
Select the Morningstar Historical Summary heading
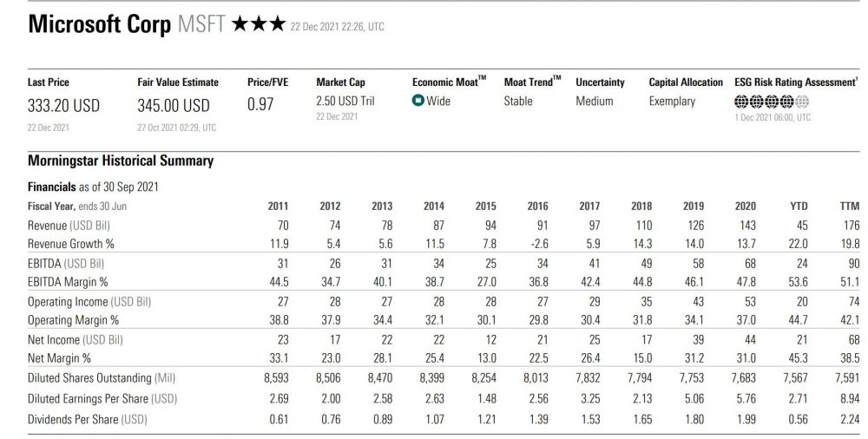(x=121, y=161)
